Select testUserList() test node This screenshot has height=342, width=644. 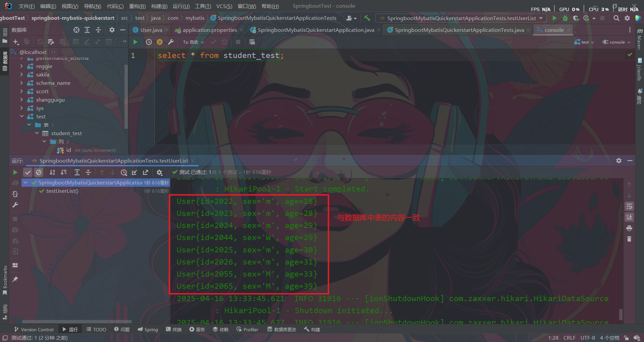coord(62,191)
